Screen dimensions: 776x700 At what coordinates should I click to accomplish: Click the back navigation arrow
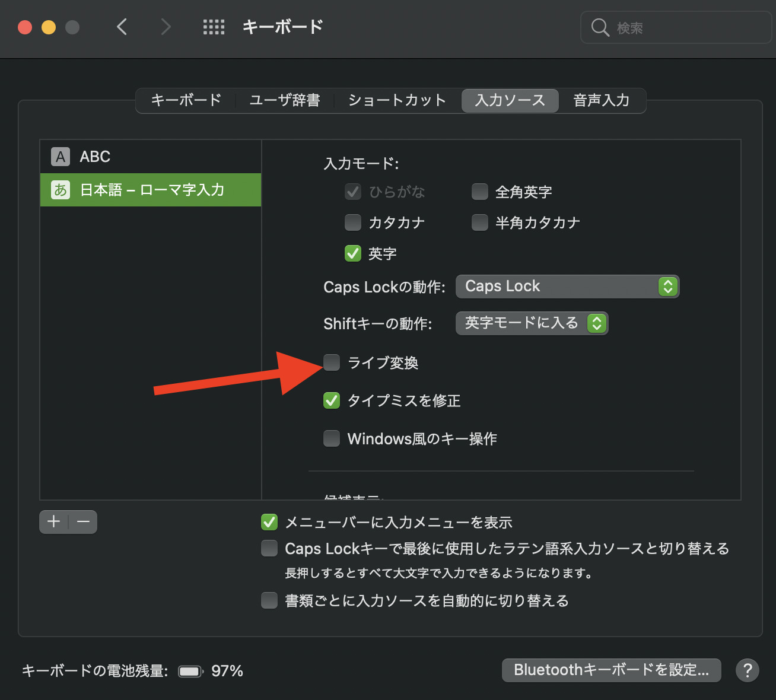point(122,27)
